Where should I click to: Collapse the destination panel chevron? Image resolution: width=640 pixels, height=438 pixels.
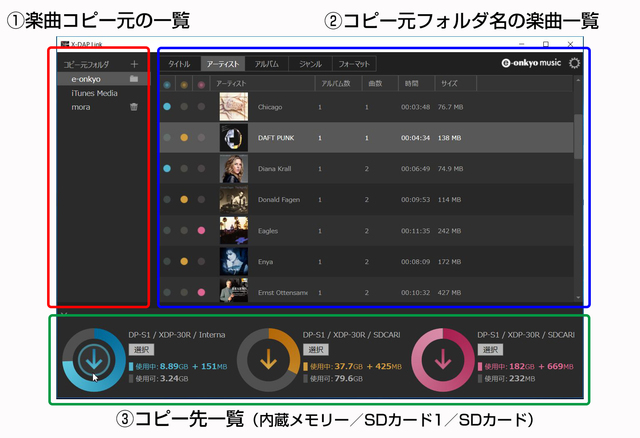[x=64, y=313]
